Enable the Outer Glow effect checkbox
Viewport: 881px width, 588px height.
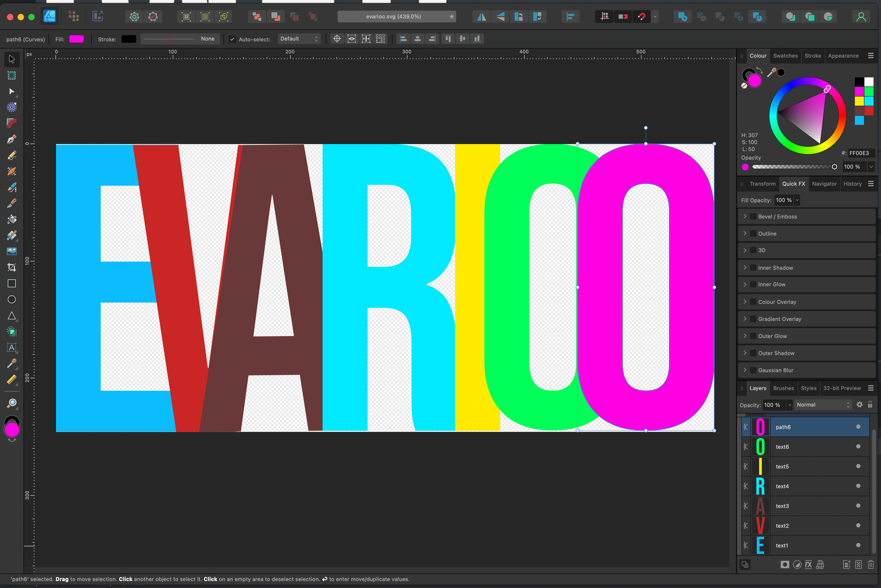point(754,336)
